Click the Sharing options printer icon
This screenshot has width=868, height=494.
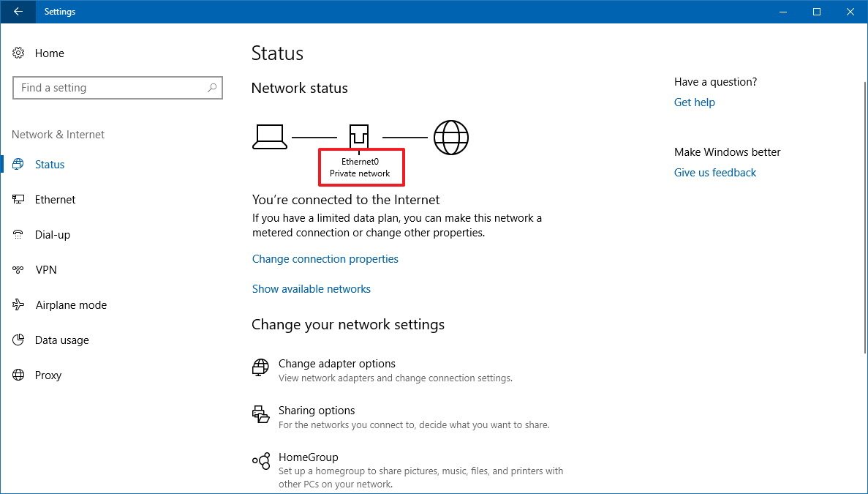click(260, 414)
